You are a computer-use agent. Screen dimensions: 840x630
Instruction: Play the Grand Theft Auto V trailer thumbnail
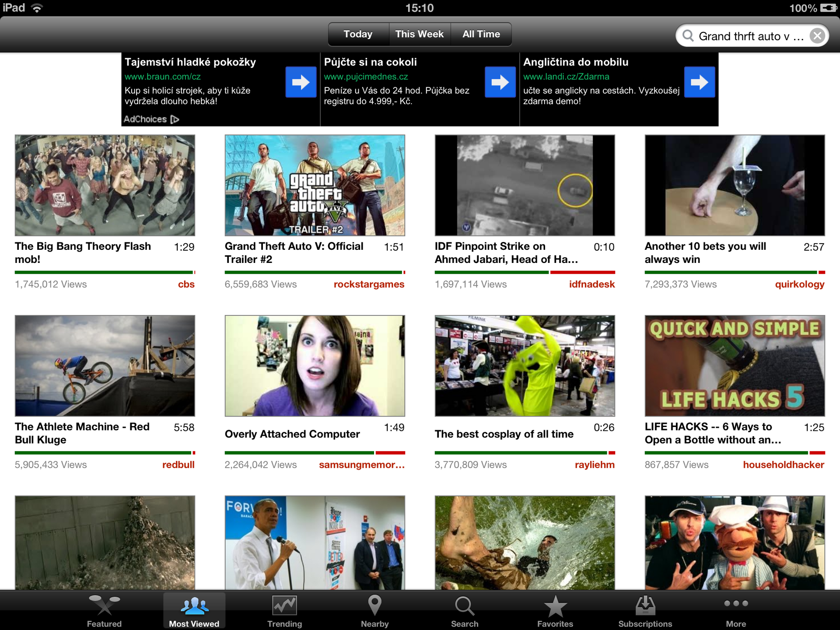(314, 185)
